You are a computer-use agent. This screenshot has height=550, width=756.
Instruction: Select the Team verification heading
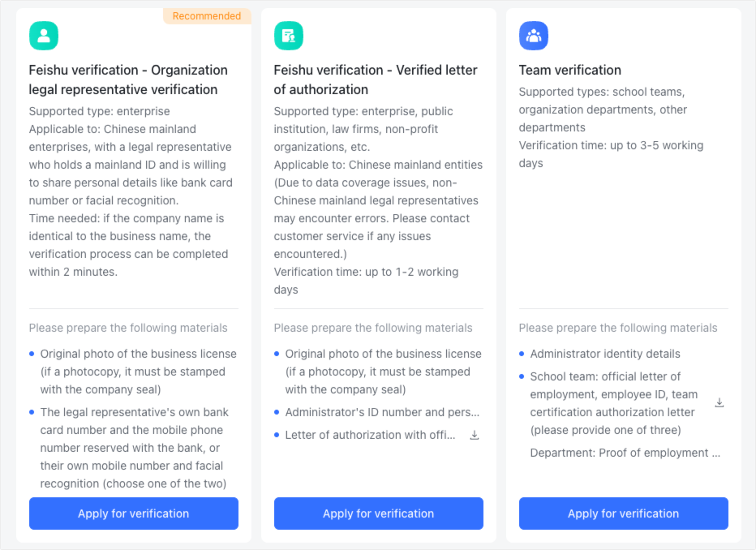pos(570,70)
